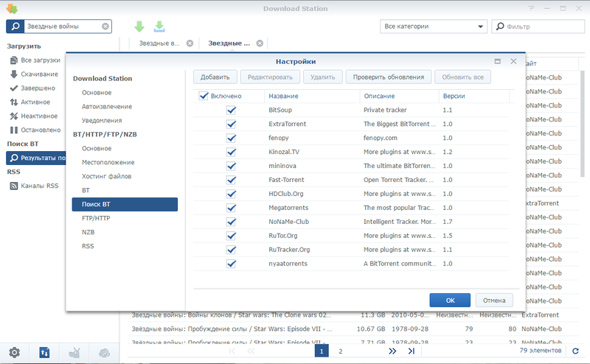Select the HDClub.Org plugin name
The height and width of the screenshot is (364, 590).
[x=286, y=194]
